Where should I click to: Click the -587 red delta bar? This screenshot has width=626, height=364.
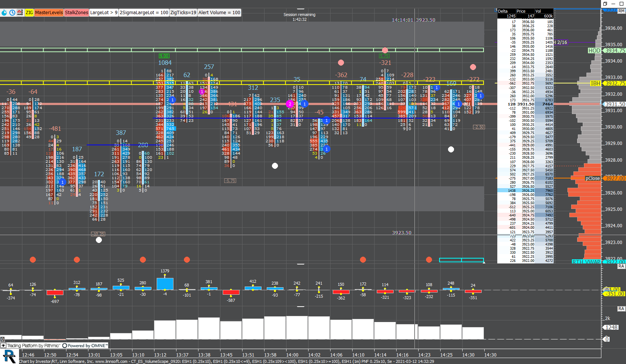point(231,292)
